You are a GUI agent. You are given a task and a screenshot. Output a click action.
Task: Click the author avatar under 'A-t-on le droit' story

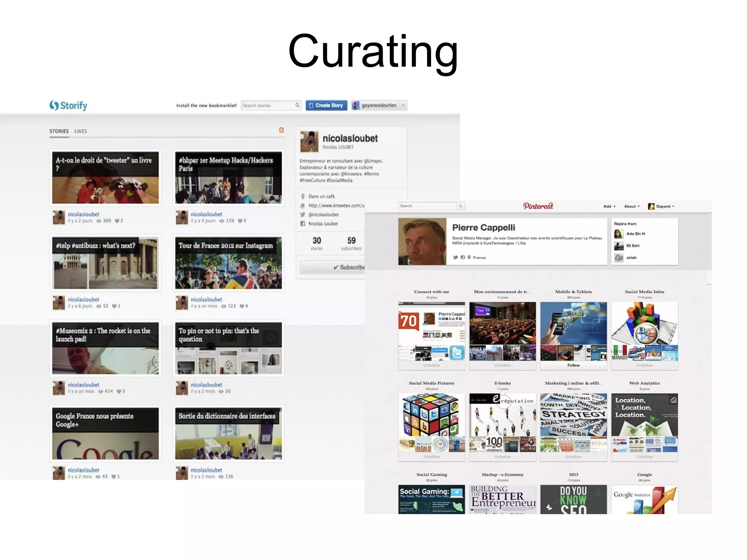point(59,217)
